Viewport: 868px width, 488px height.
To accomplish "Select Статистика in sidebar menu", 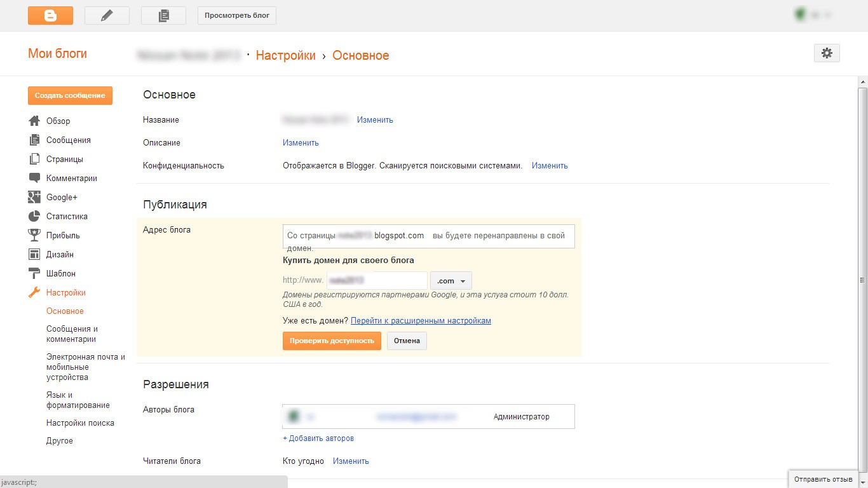I will (x=67, y=216).
